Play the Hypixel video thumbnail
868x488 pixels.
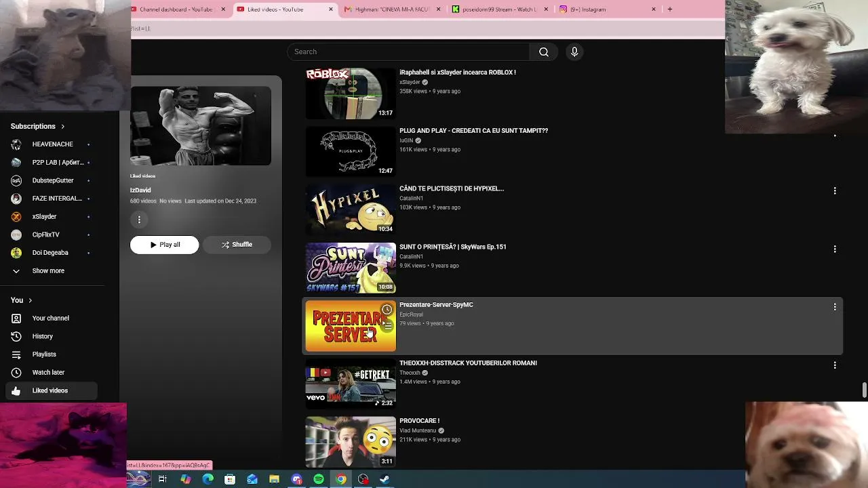tap(351, 210)
